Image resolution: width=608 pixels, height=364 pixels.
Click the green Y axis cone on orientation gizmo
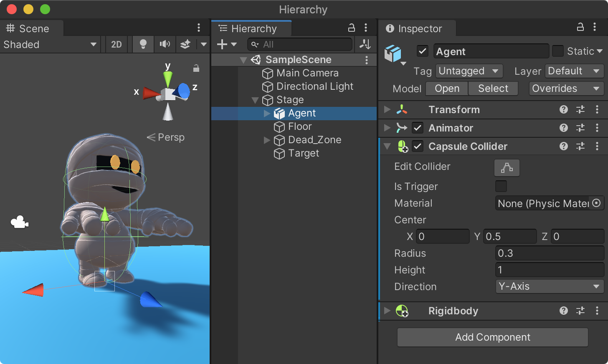pos(168,78)
